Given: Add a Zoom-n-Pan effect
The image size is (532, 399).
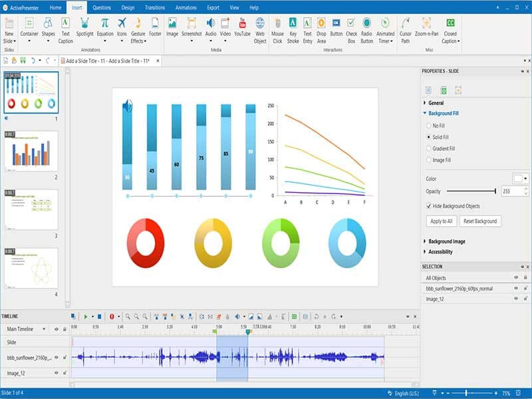Looking at the screenshot, I should (426, 31).
